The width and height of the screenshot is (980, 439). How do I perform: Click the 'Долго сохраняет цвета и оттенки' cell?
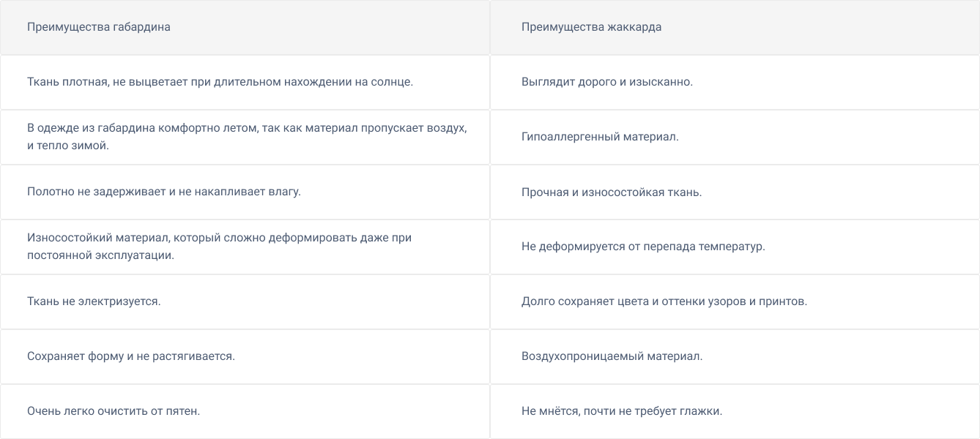[x=664, y=301]
